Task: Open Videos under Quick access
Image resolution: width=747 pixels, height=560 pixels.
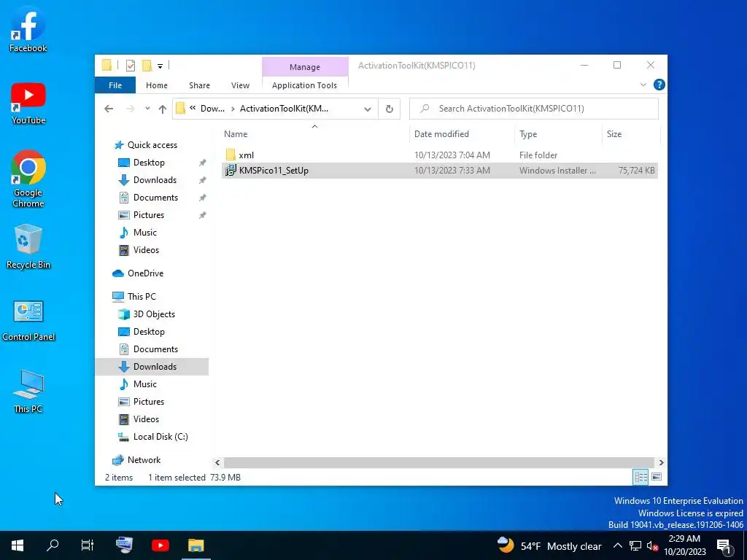Action: [146, 250]
